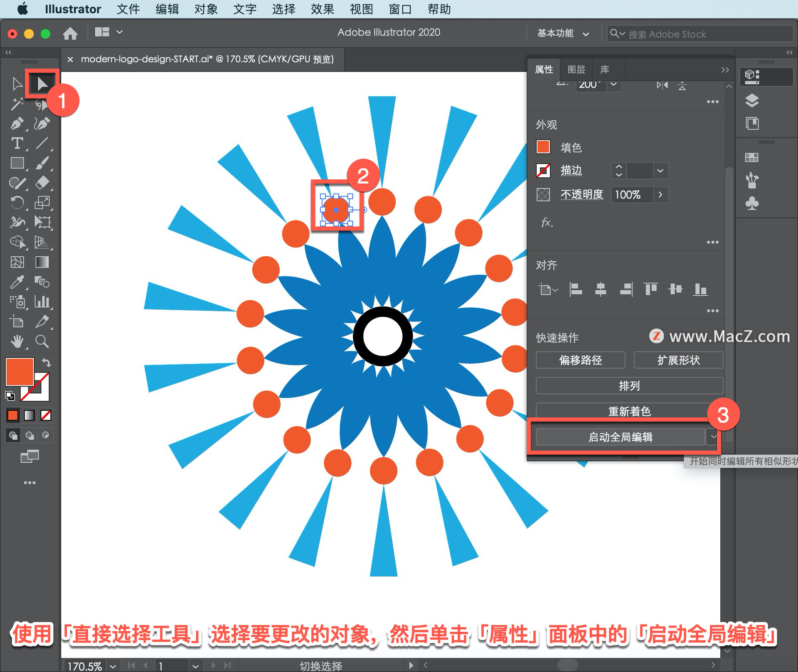Select the Artboard tool
Viewport: 798px width, 672px height.
click(x=17, y=321)
